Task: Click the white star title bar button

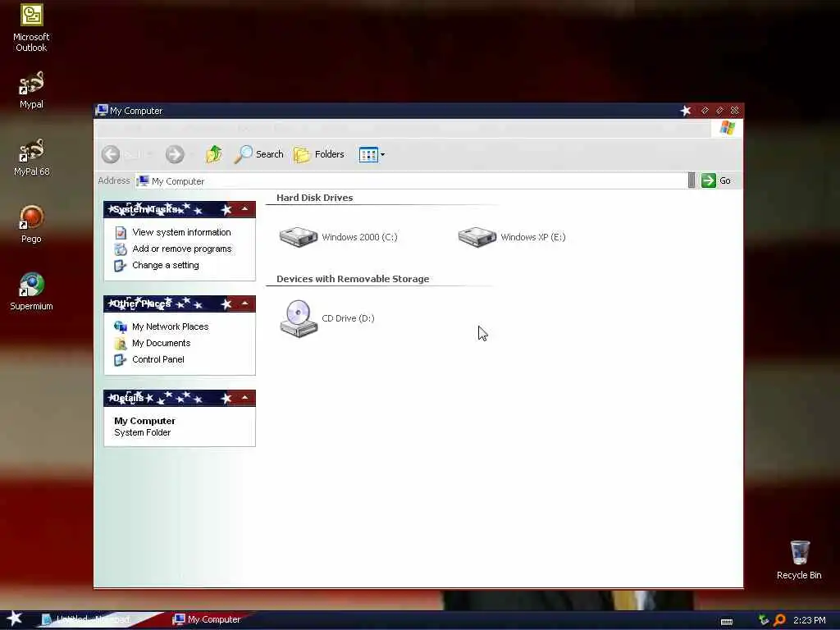Action: (685, 111)
